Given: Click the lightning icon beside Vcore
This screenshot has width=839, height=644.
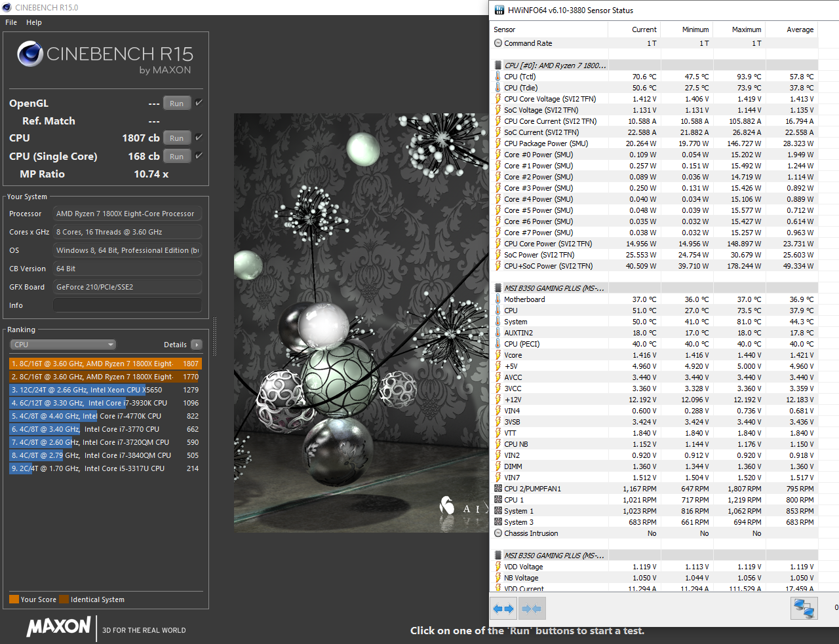Looking at the screenshot, I should coord(498,355).
